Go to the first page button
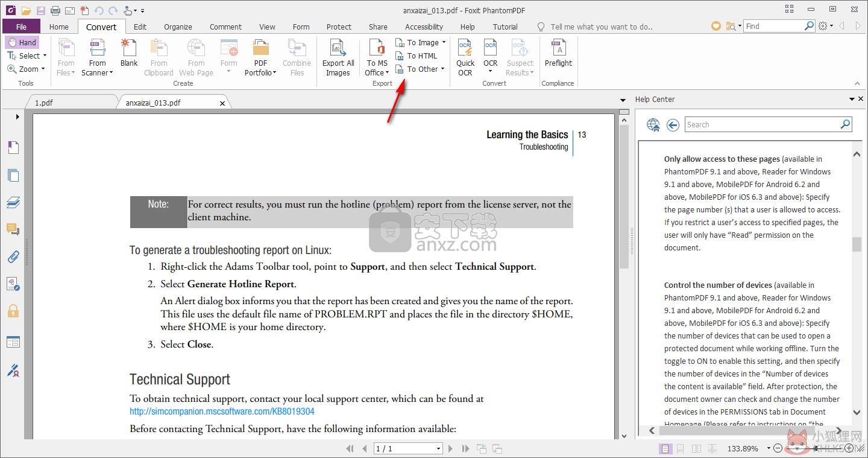The width and height of the screenshot is (868, 458). (350, 448)
